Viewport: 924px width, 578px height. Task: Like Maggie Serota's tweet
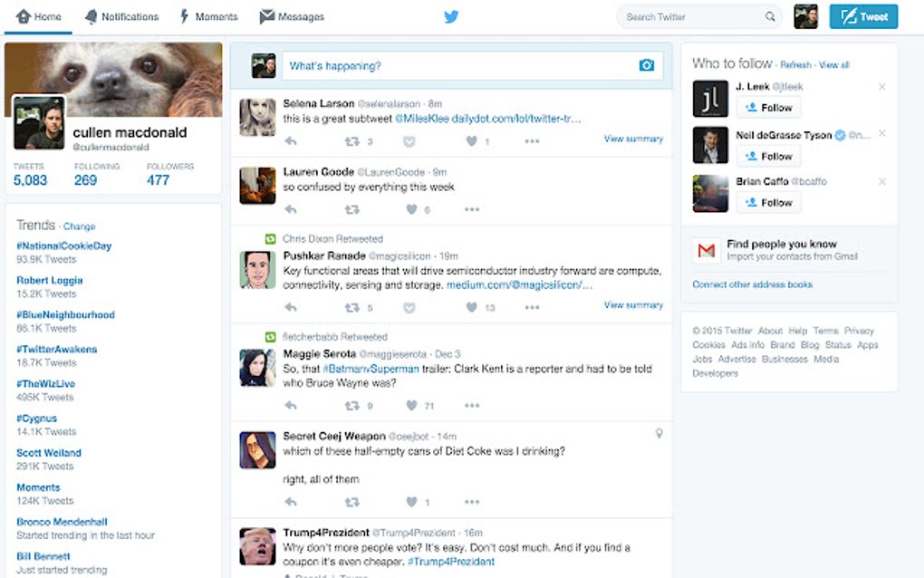pos(411,405)
